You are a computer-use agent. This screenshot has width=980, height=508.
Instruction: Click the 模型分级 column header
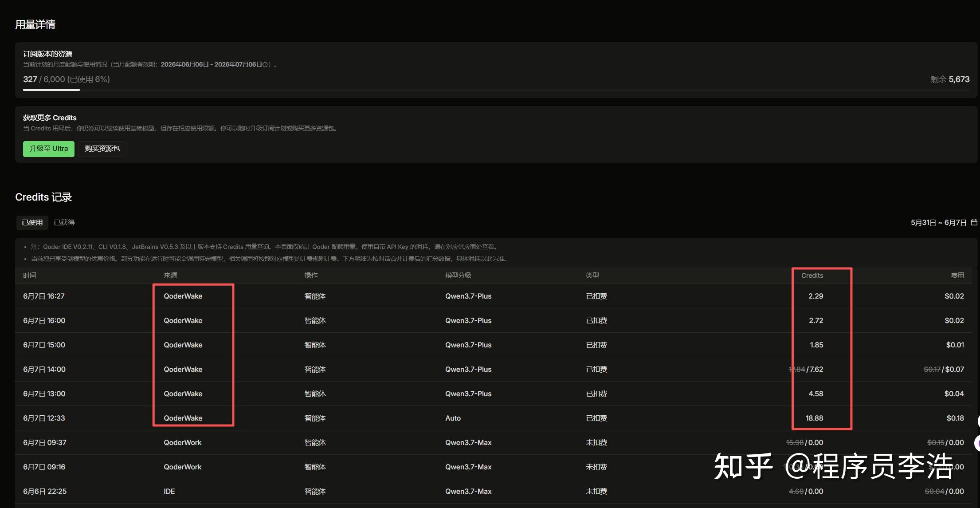click(x=458, y=276)
